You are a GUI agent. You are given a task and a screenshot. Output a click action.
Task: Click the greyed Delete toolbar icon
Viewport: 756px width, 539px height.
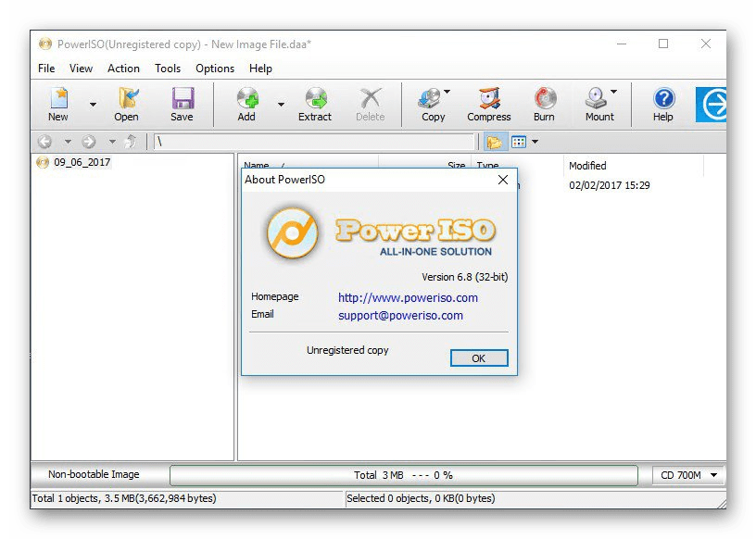click(371, 98)
